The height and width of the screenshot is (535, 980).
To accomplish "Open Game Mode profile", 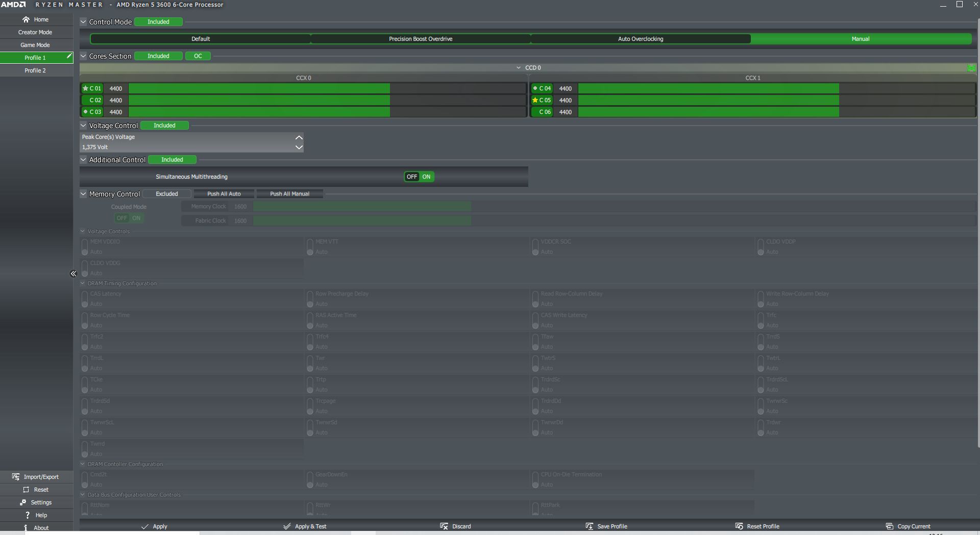I will (36, 45).
